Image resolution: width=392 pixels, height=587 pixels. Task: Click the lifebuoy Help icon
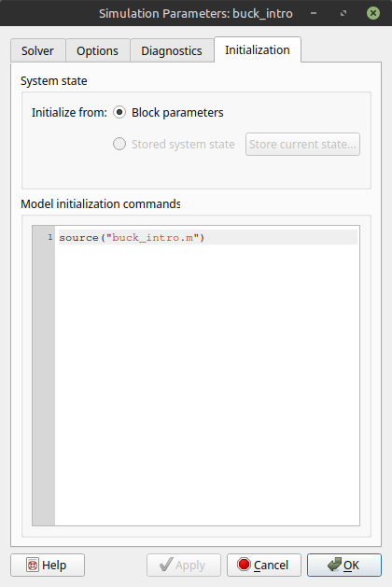pos(33,565)
